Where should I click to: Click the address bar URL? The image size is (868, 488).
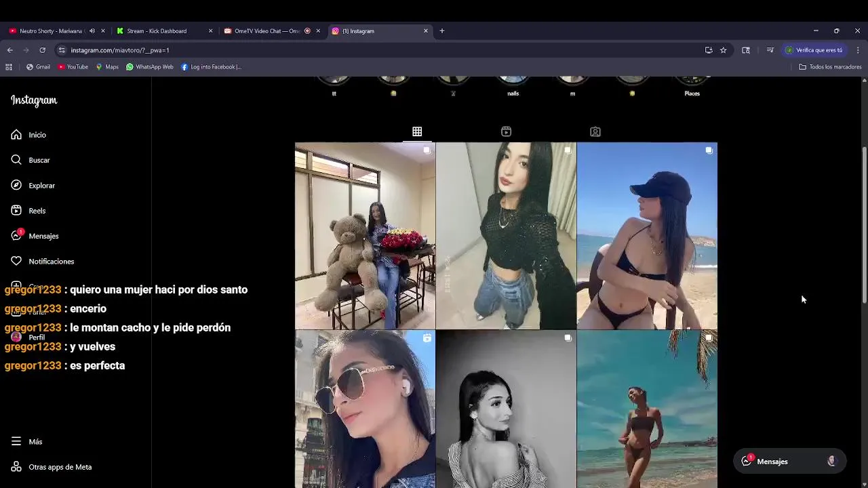click(x=120, y=50)
